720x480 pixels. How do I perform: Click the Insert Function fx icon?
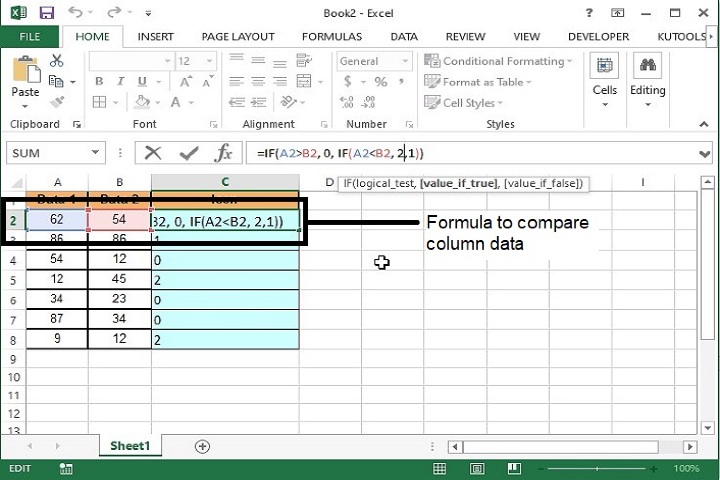point(223,153)
